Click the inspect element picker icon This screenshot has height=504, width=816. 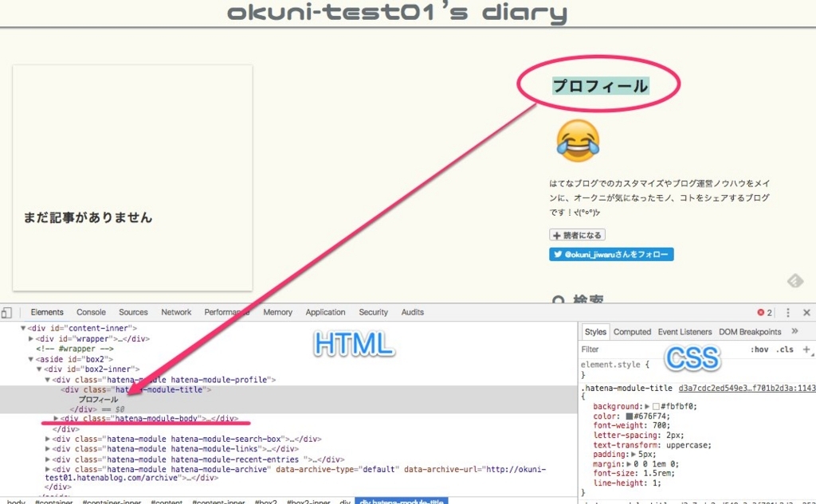6,313
